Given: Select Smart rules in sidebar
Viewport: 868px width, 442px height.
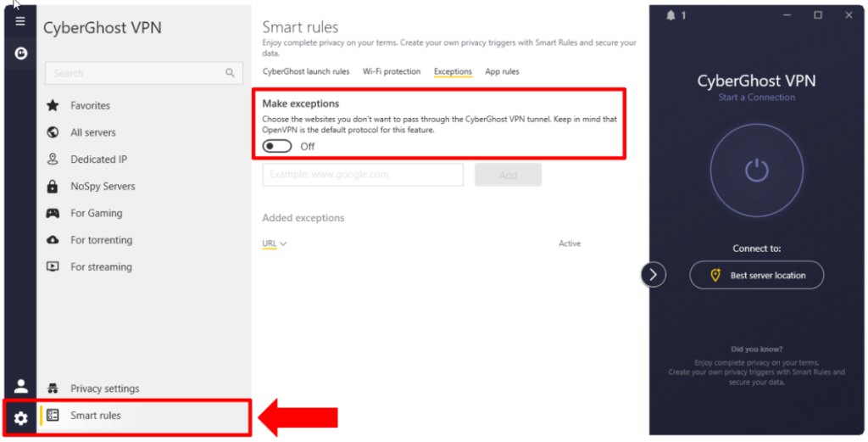Looking at the screenshot, I should point(144,416).
